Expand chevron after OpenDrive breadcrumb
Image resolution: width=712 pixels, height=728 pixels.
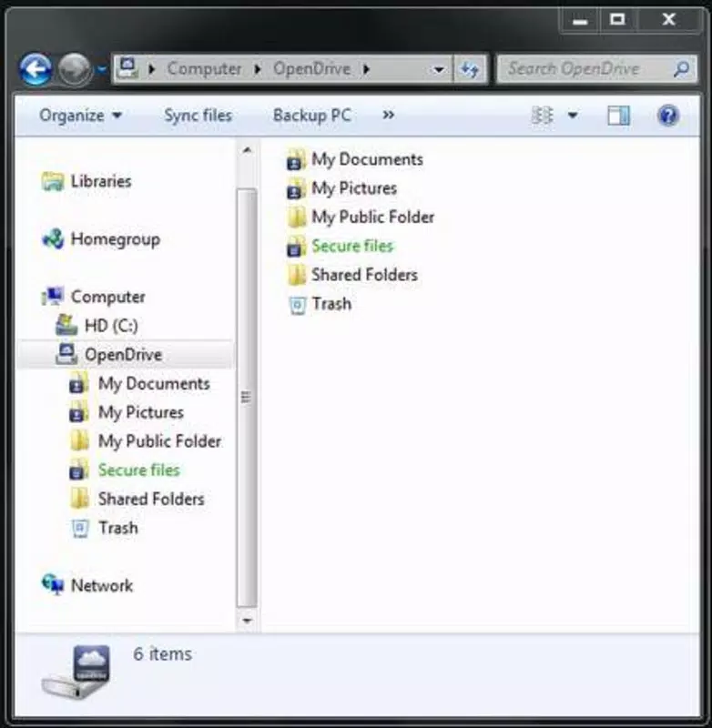[x=366, y=69]
